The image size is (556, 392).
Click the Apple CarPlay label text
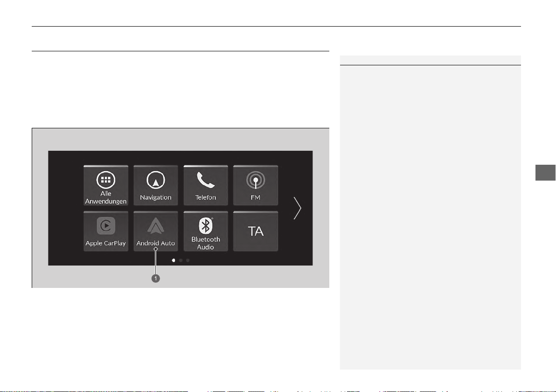click(106, 243)
